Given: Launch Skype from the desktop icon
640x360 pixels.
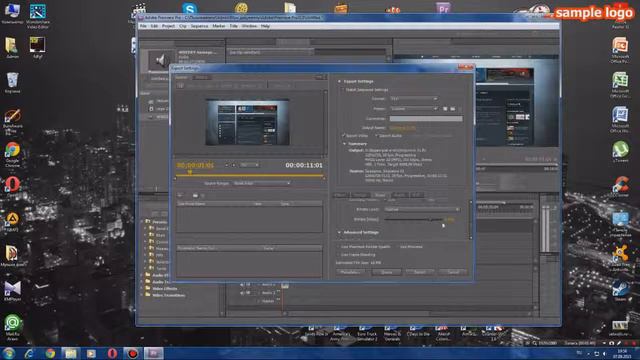Looking at the screenshot, I should tap(189, 8).
